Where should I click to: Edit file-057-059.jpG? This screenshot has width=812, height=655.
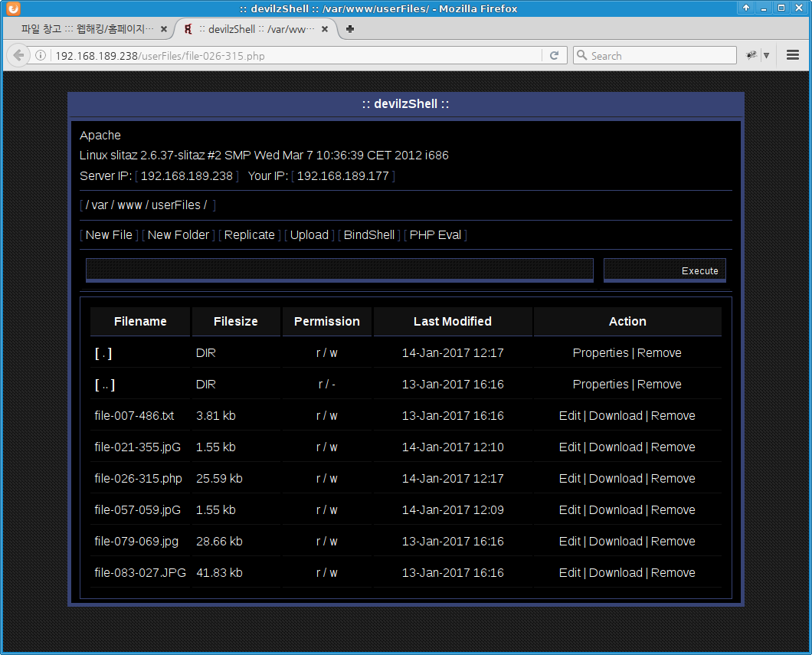570,510
